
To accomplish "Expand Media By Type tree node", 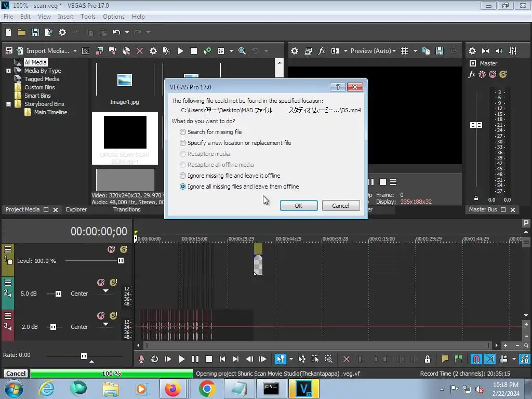I will (x=8, y=71).
